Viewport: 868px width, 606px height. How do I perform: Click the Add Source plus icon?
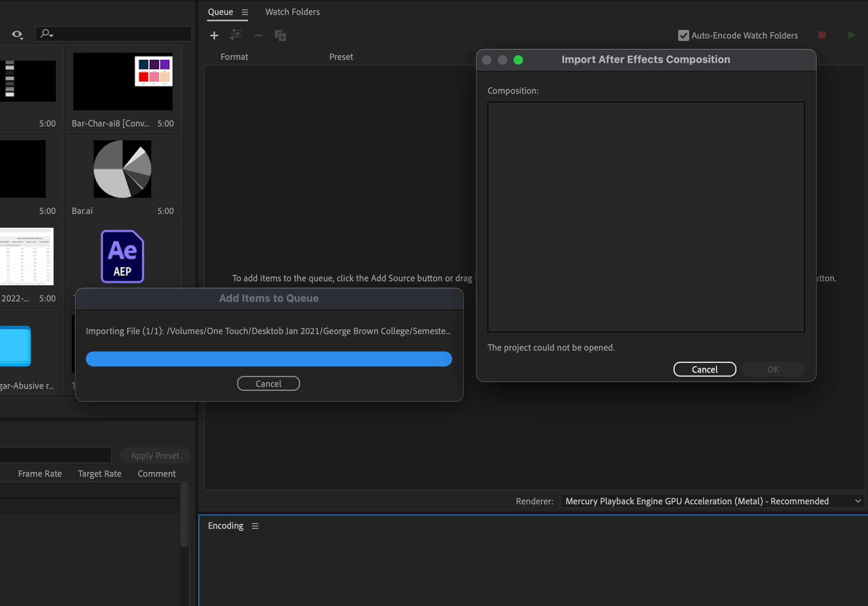click(214, 35)
